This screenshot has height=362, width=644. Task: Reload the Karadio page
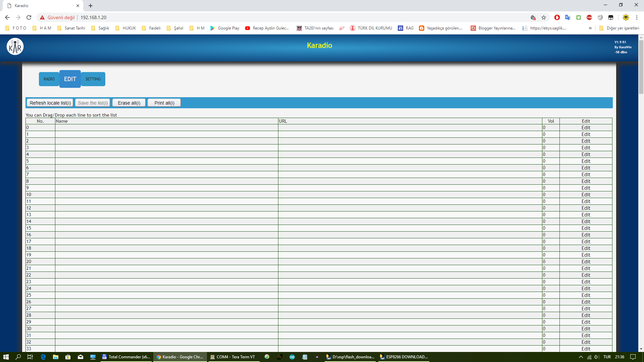pos(29,17)
